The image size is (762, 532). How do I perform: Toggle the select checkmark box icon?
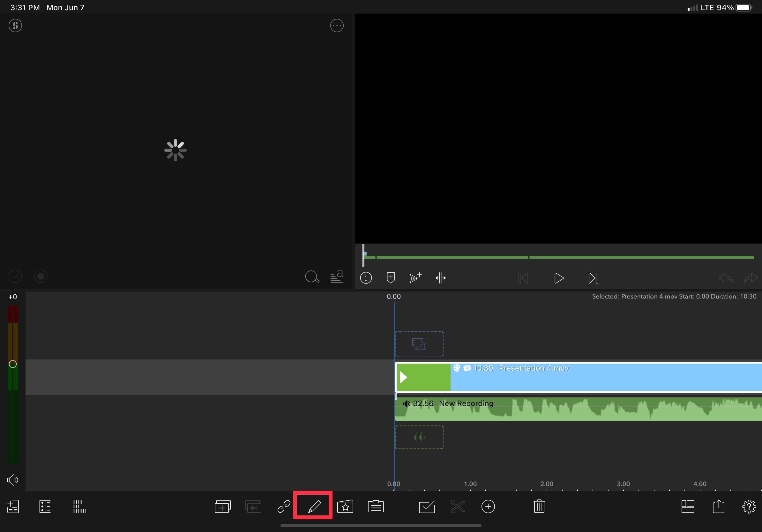[427, 506]
